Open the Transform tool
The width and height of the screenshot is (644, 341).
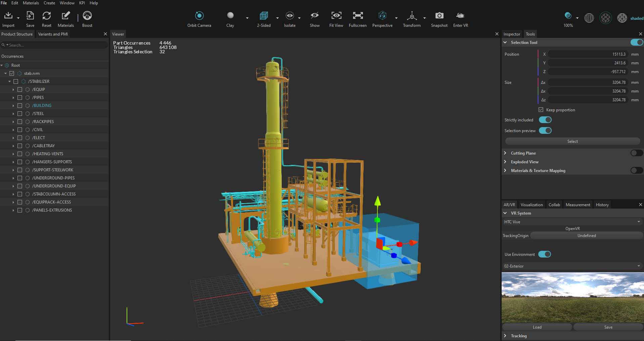(x=412, y=16)
